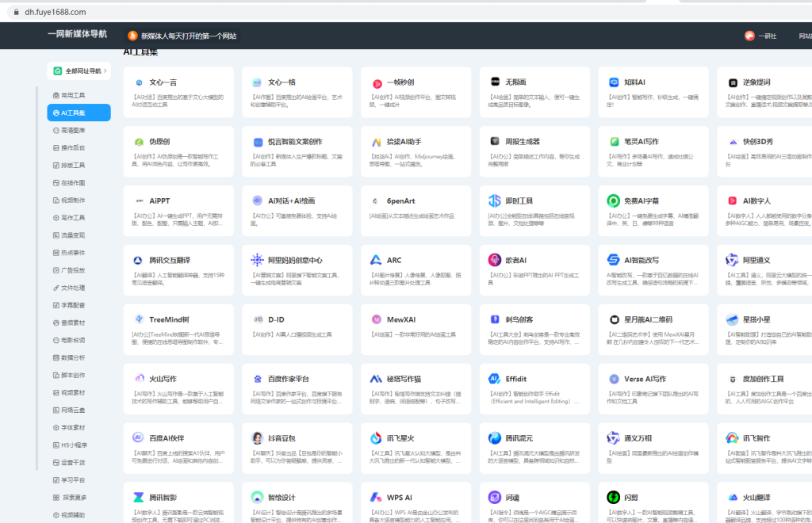Select the 抖音豆包 avatar icon
Image resolution: width=812 pixels, height=523 pixels.
pos(258,438)
